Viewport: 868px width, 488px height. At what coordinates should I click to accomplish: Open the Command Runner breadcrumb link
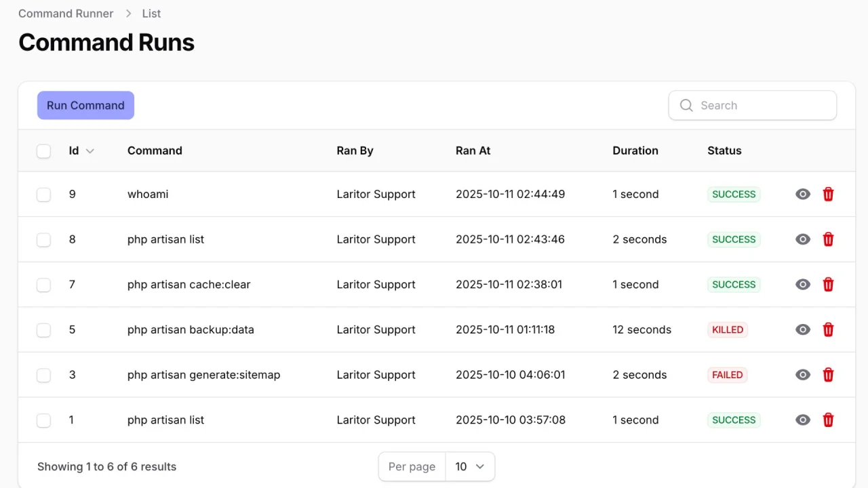click(65, 13)
